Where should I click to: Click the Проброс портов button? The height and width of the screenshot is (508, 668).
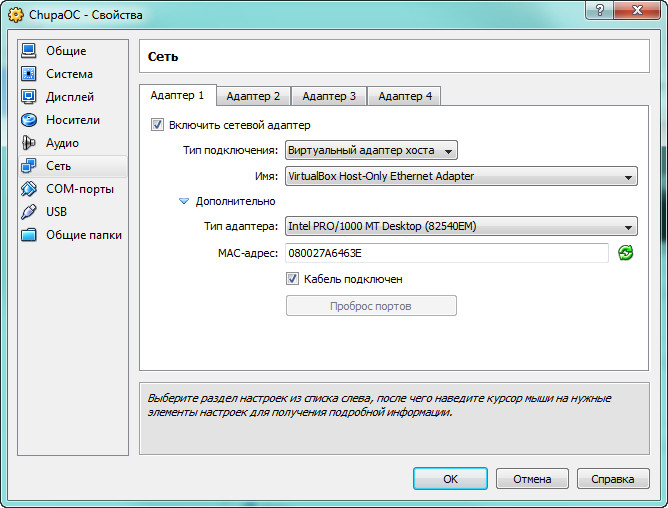[371, 306]
